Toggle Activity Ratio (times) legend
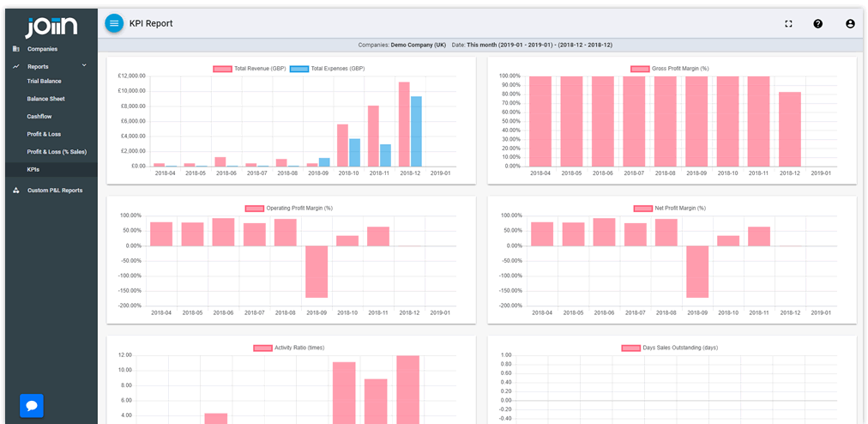 pos(289,348)
